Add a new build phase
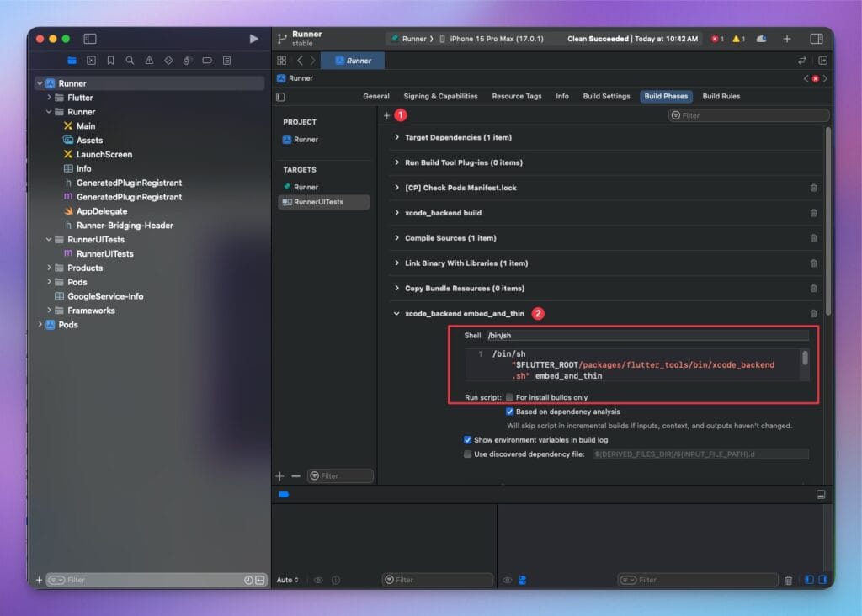The width and height of the screenshot is (862, 616). coord(387,115)
